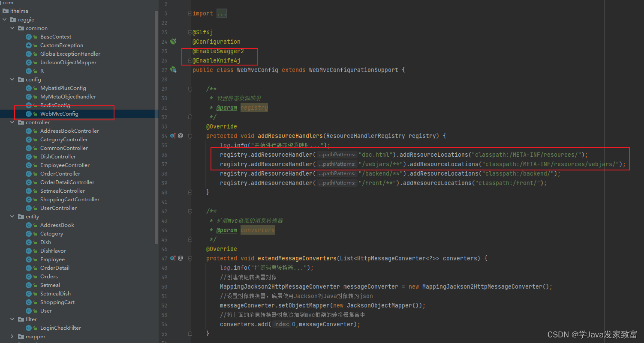Click the @ gutter marker on line 47
Image resolution: width=644 pixels, height=343 pixels.
click(x=181, y=258)
